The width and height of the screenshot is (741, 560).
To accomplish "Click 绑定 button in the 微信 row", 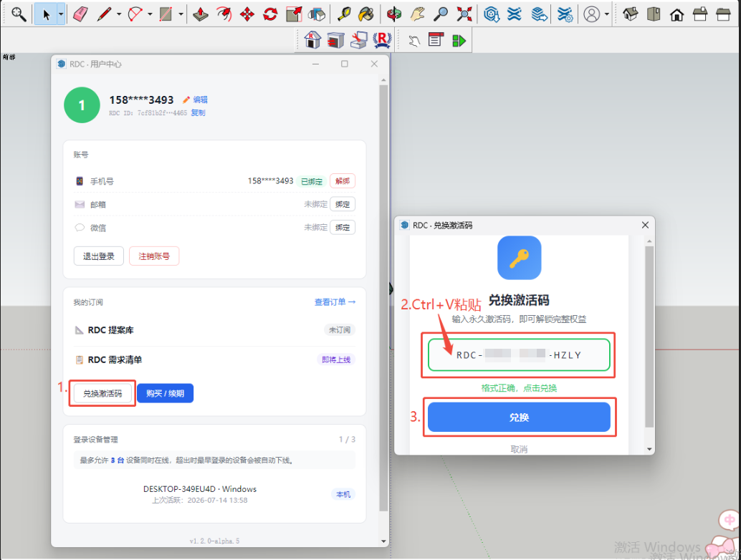I will 343,227.
